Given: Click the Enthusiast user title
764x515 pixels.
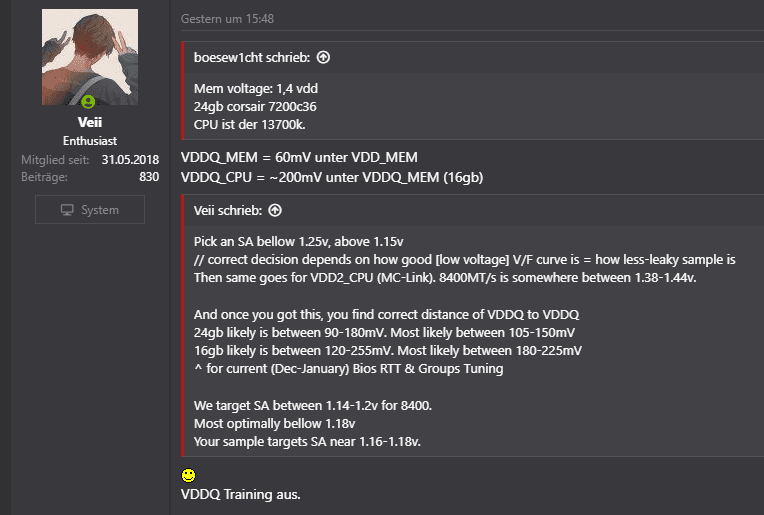Looking at the screenshot, I should pyautogui.click(x=90, y=141).
